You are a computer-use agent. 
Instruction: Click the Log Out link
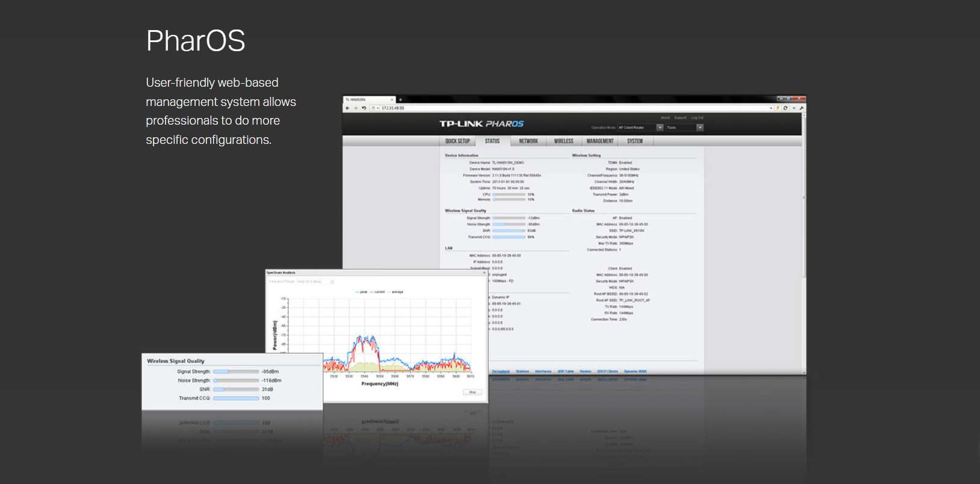click(x=697, y=118)
